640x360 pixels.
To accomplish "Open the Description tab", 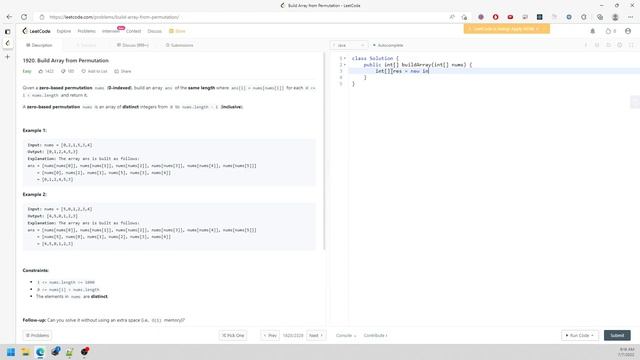I will point(39,45).
